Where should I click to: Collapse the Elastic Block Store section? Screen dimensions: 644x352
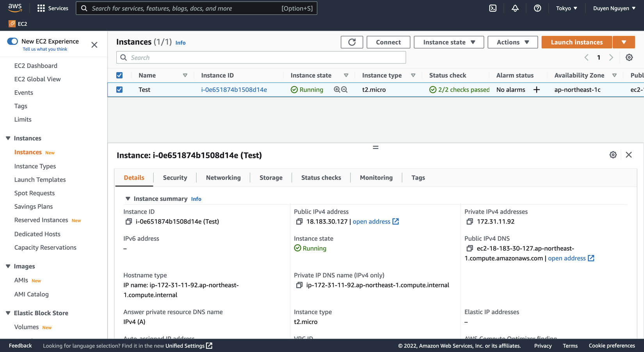8,313
